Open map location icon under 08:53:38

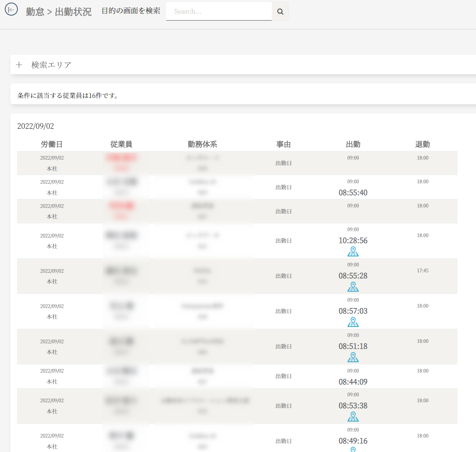tap(353, 417)
